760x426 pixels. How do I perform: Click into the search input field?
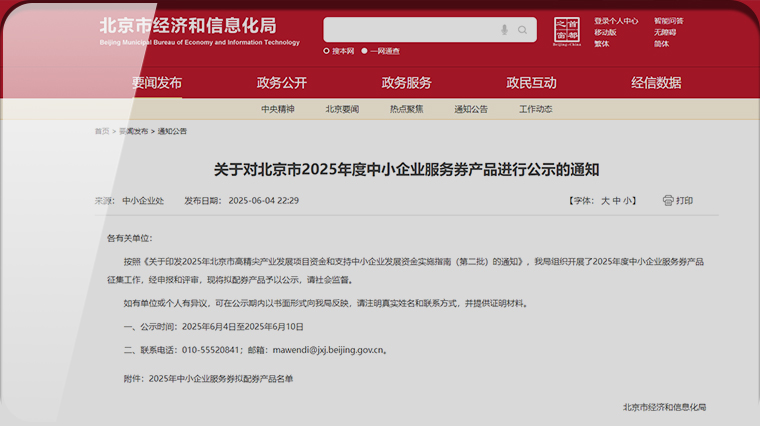pyautogui.click(x=410, y=30)
